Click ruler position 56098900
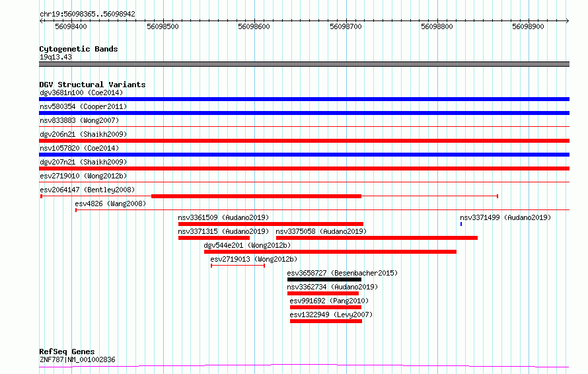Image resolution: width=588 pixels, height=374 pixels. pyautogui.click(x=528, y=26)
